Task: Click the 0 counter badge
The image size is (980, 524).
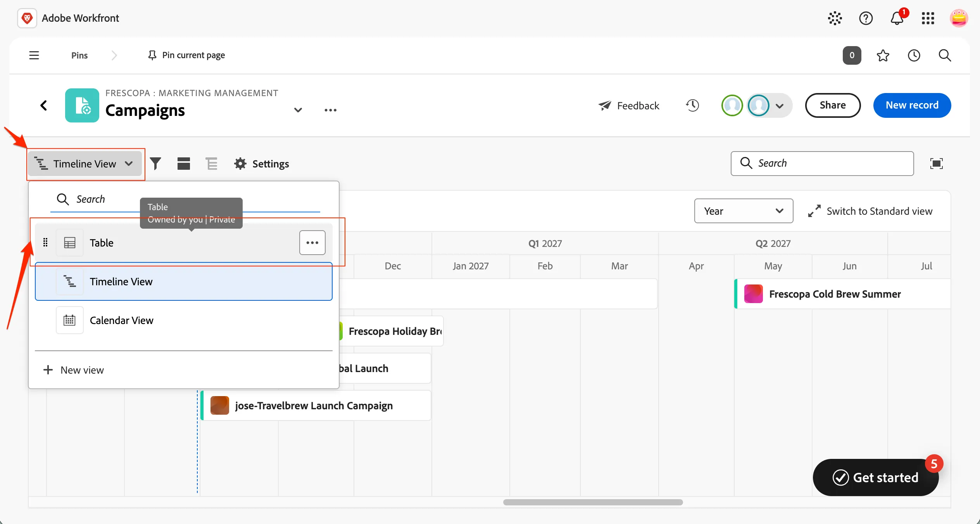Action: coord(852,55)
